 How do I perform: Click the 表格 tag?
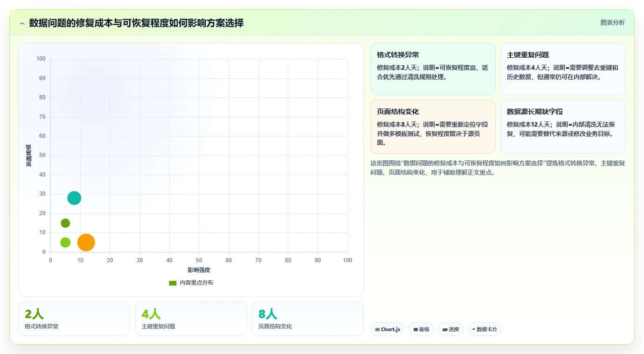pyautogui.click(x=421, y=329)
